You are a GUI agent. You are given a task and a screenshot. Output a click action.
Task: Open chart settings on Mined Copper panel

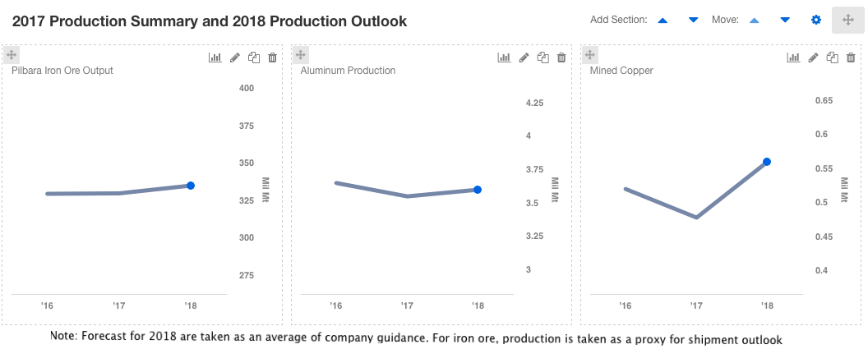click(x=793, y=57)
